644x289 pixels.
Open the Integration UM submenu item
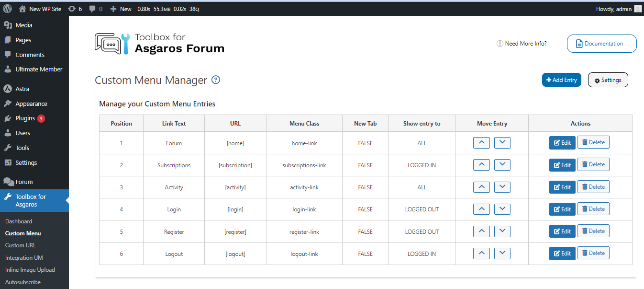(24, 258)
